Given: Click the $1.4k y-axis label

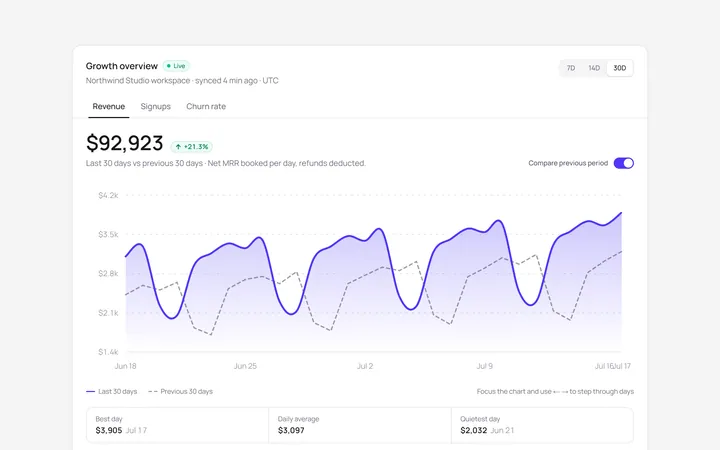Looking at the screenshot, I should [108, 352].
